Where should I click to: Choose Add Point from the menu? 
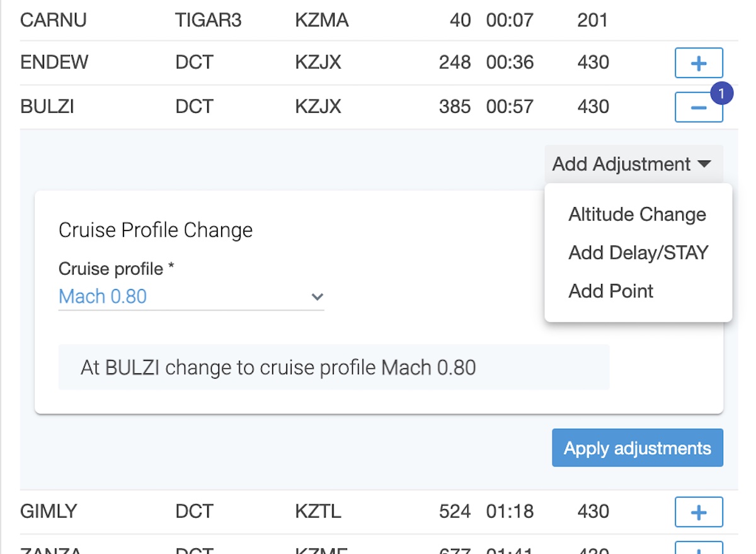pos(611,291)
